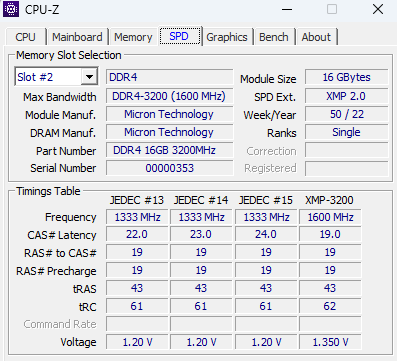Select the SPD tab
Screen dimensions: 397x361
pyautogui.click(x=180, y=36)
